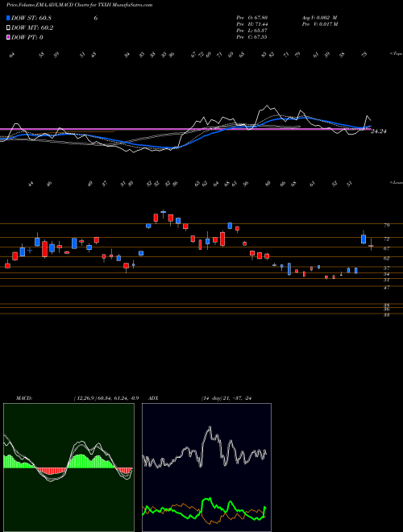Screen dimensions: 403x532
Task: Click the highest doji candle above 79
Action: 163,213
